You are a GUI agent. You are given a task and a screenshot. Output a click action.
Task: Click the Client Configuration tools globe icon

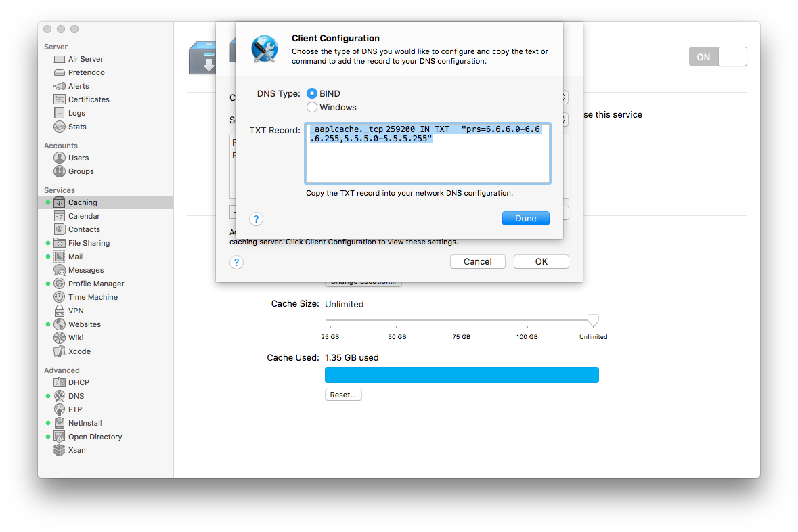[265, 49]
